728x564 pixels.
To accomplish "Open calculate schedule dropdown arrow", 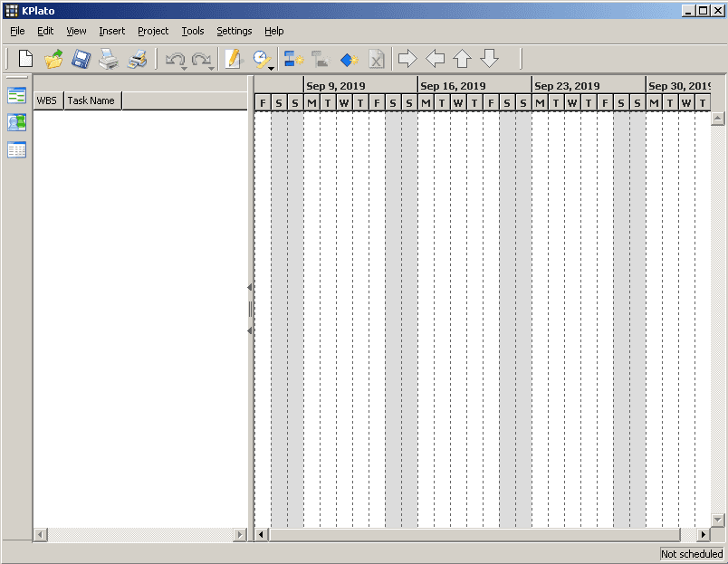I will (271, 69).
